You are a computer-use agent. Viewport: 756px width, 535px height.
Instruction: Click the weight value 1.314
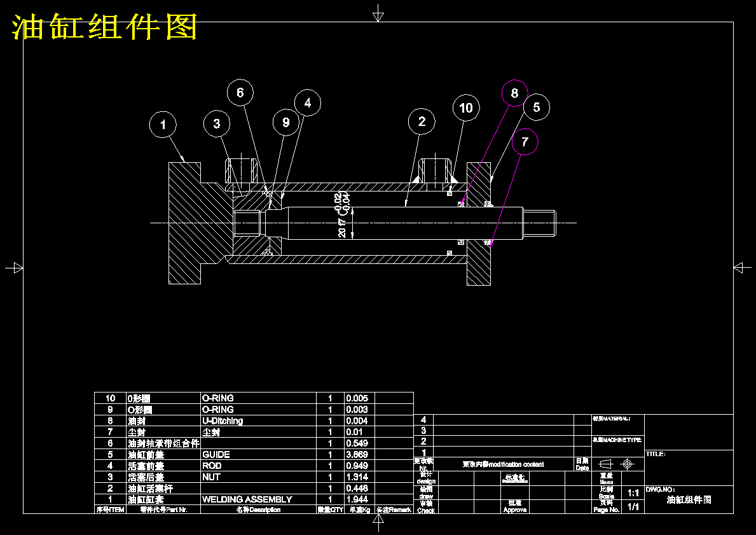pos(357,476)
